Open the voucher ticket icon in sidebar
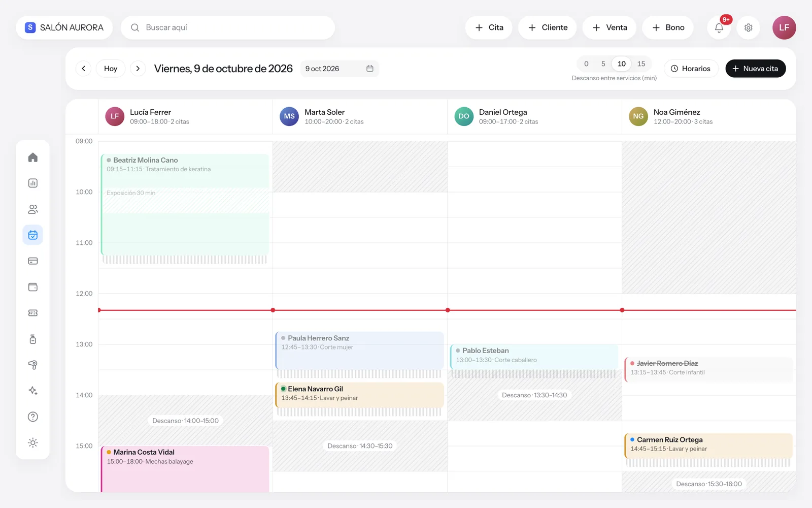 [33, 313]
